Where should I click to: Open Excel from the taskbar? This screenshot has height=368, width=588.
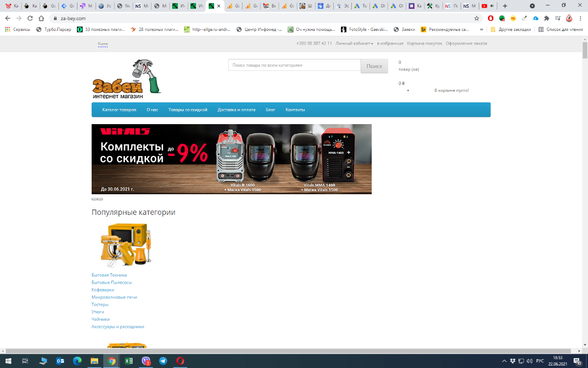click(129, 361)
